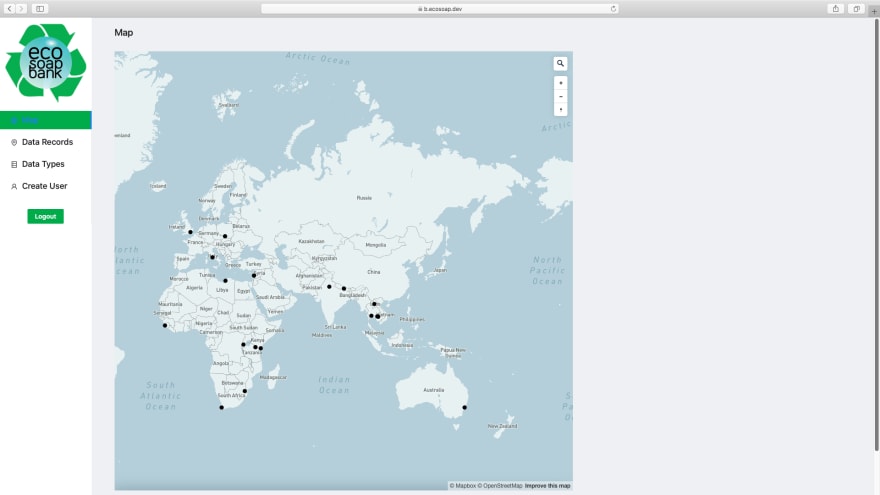Open Data Records page
This screenshot has height=495, width=880.
pyautogui.click(x=45, y=142)
